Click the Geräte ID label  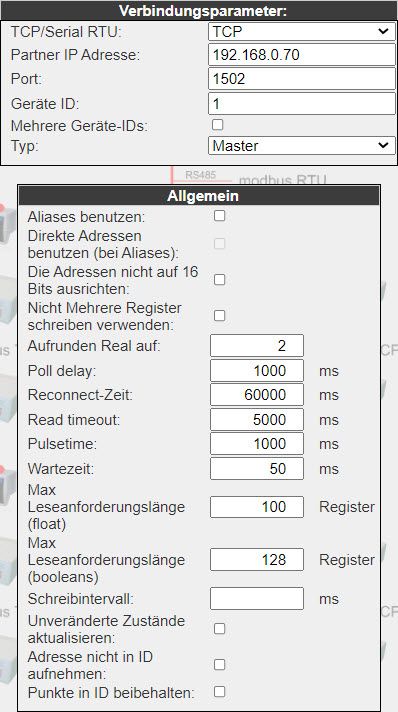45,104
